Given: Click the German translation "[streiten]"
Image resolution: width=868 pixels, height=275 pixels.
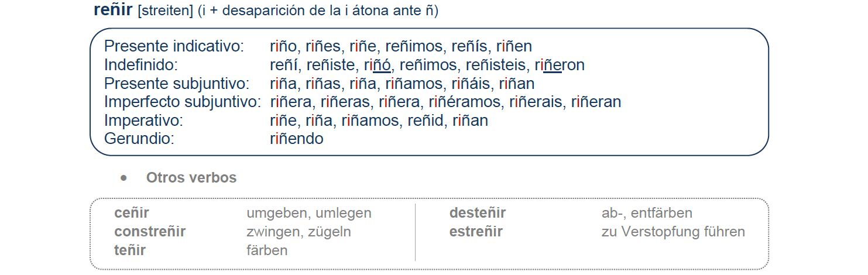Looking at the screenshot, I should click(165, 11).
